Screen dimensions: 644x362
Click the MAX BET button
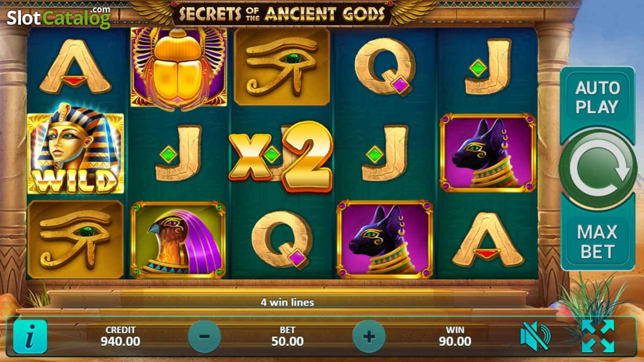click(597, 241)
